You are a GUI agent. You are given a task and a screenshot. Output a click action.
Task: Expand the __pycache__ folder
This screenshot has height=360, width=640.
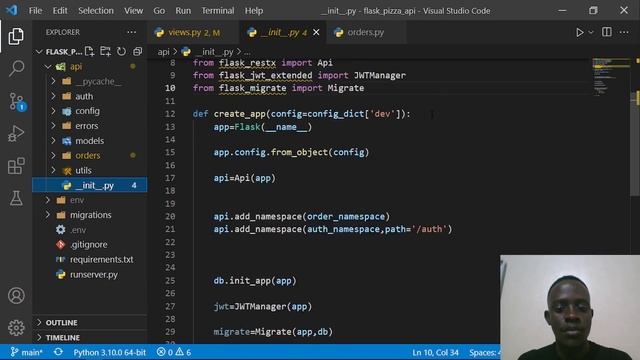(53, 81)
